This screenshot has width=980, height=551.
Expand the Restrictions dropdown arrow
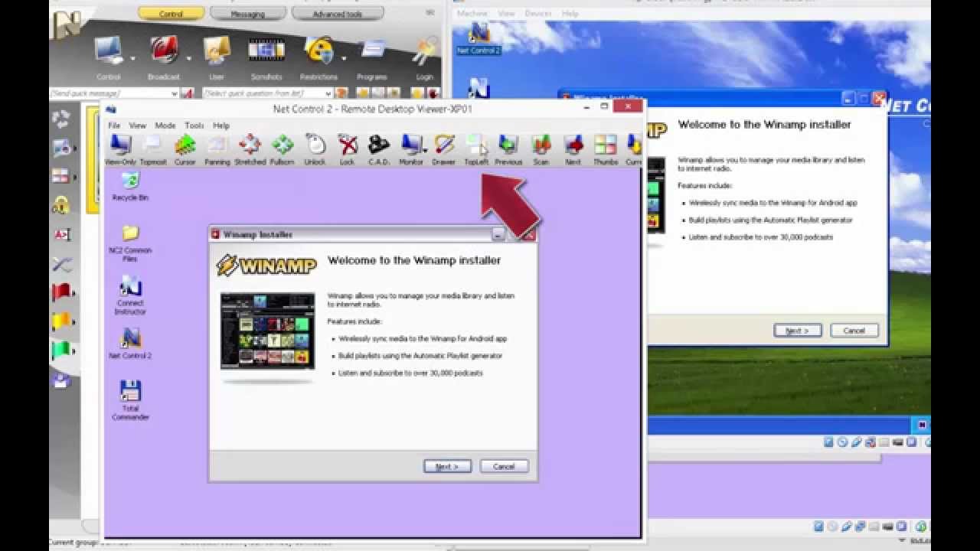[x=343, y=58]
